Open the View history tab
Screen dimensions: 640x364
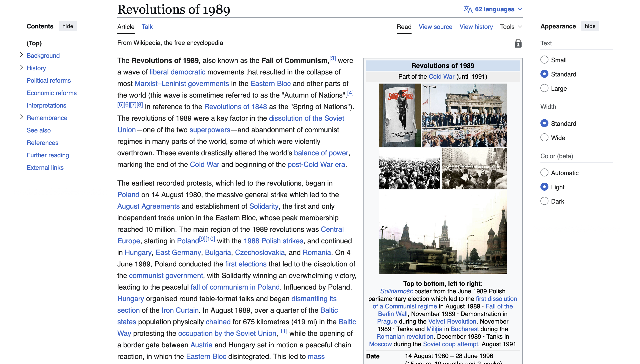click(476, 27)
